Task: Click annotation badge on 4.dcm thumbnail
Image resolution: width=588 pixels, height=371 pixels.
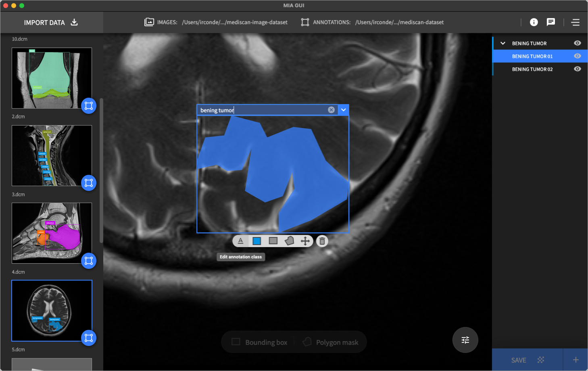Action: pos(89,338)
